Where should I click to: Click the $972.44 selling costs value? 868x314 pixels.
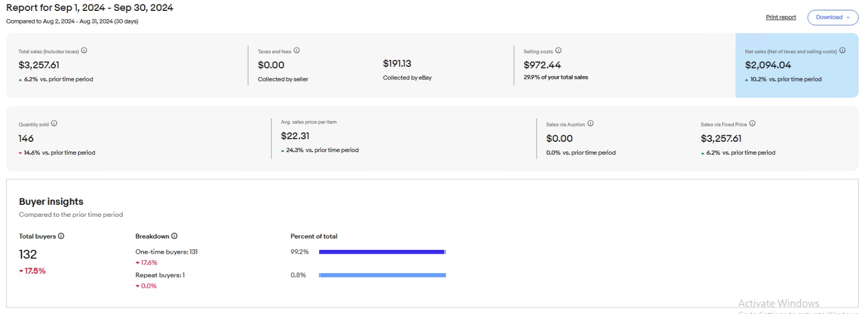(x=542, y=65)
